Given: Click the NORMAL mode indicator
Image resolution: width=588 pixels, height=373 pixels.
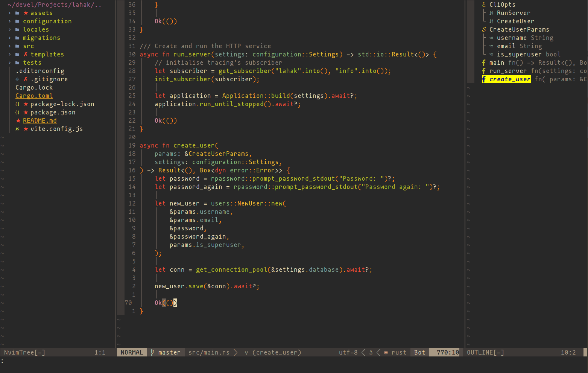Looking at the screenshot, I should pyautogui.click(x=132, y=353).
